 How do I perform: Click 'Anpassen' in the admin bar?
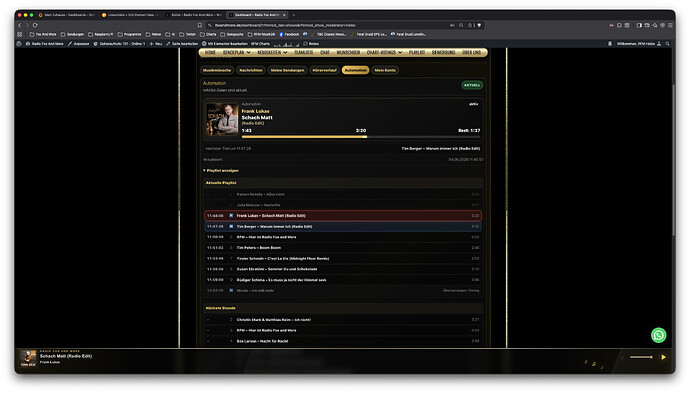tap(79, 44)
